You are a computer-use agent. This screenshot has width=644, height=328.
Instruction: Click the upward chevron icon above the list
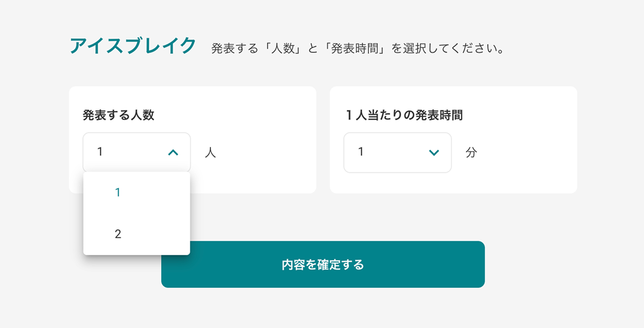174,152
